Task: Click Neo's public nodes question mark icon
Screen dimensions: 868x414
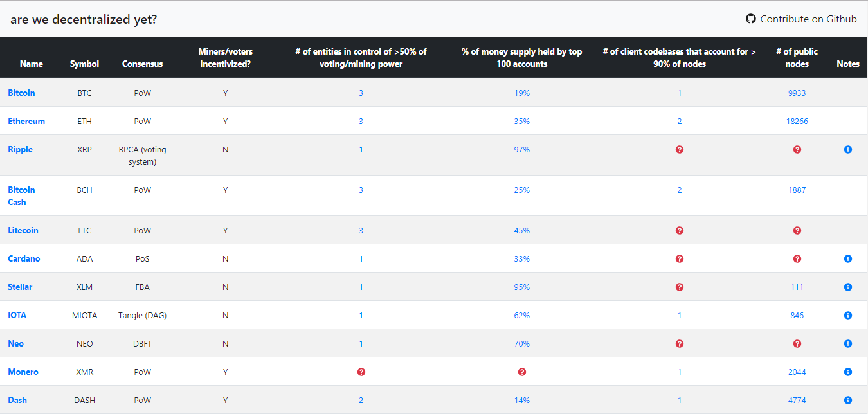Action: [x=797, y=343]
